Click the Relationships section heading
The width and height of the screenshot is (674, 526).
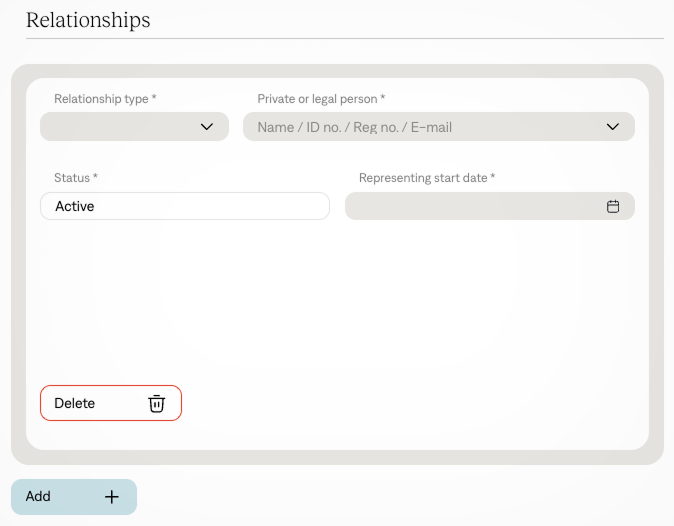[88, 20]
